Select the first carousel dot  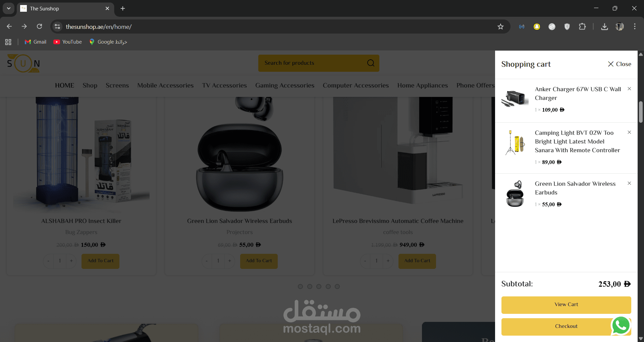coord(300,287)
